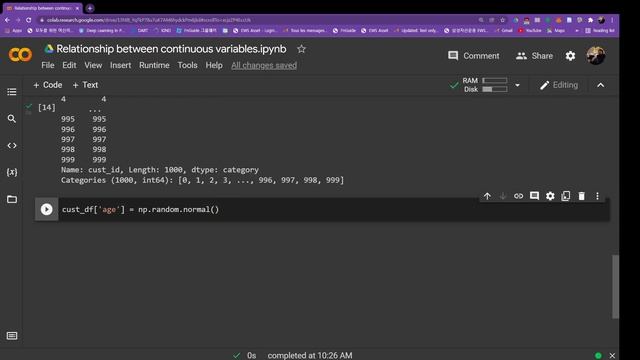The image size is (640, 360).
Task: Move the cell up with the arrow icon
Action: coord(487,196)
